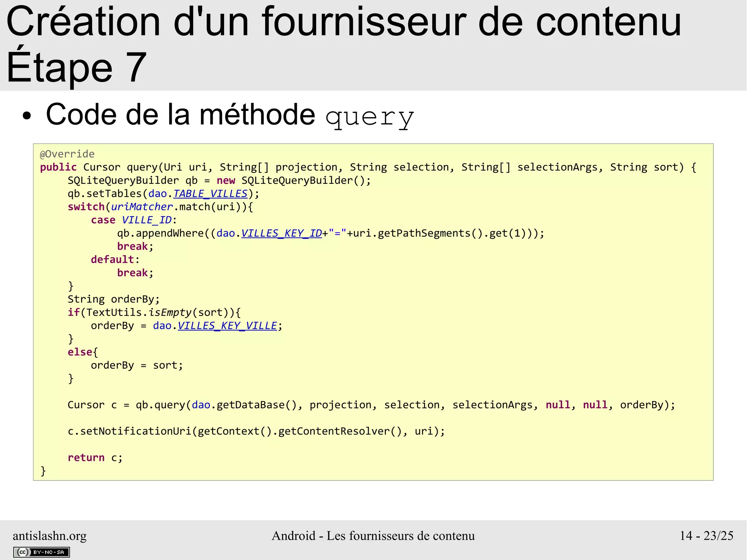Click the slide title 'Création d'un fournisseur de contenu'
The image size is (747, 560).
[344, 22]
